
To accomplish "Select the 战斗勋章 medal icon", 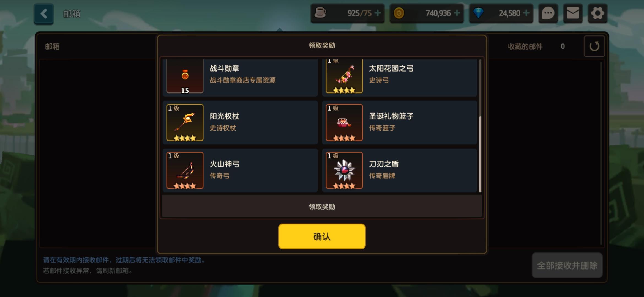I will click(185, 76).
